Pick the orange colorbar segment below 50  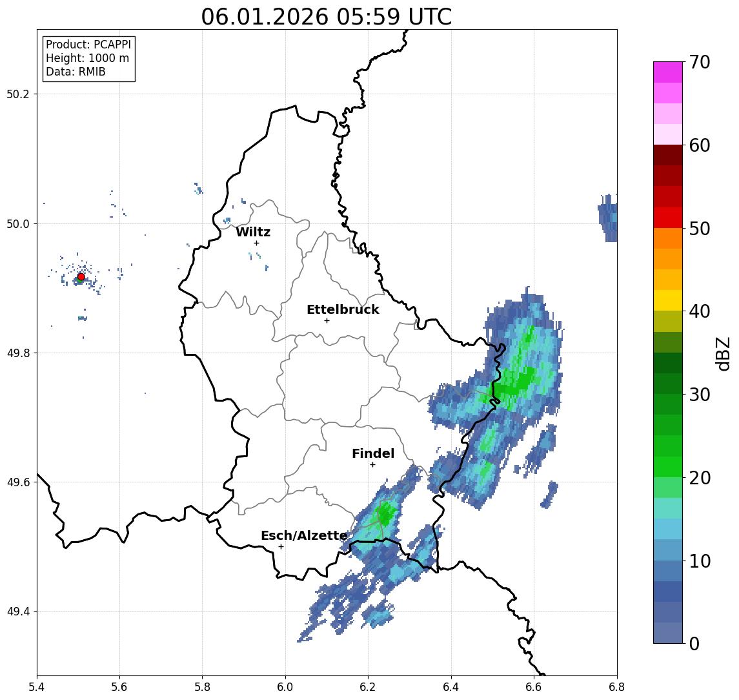click(x=668, y=238)
